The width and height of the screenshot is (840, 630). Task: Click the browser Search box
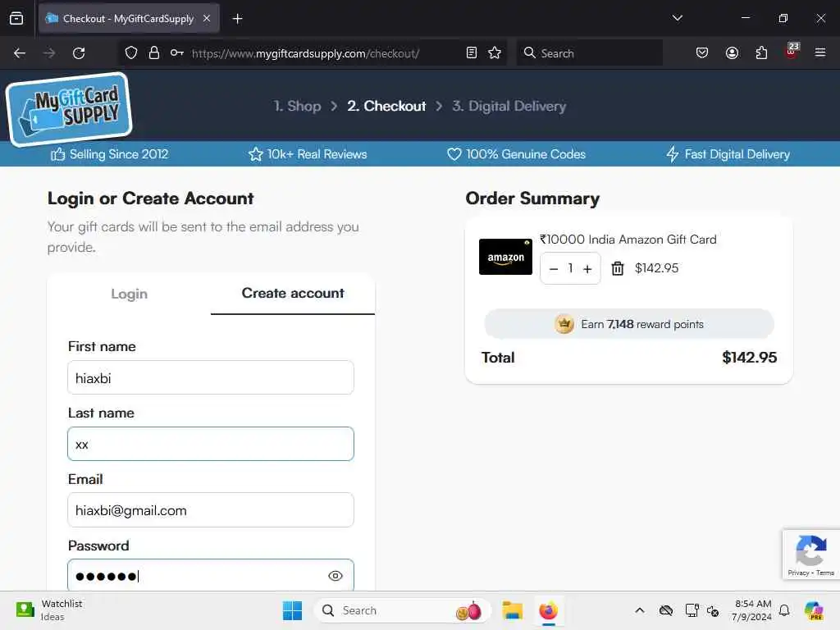pos(589,53)
